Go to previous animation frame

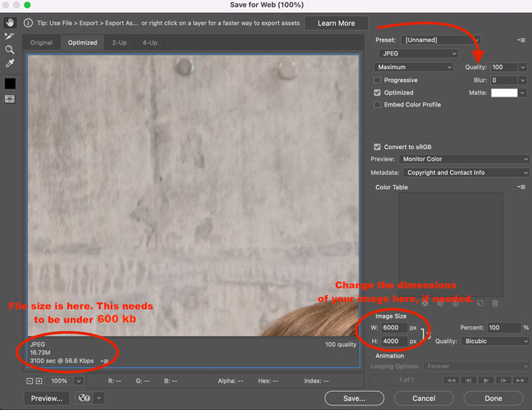[x=468, y=380]
